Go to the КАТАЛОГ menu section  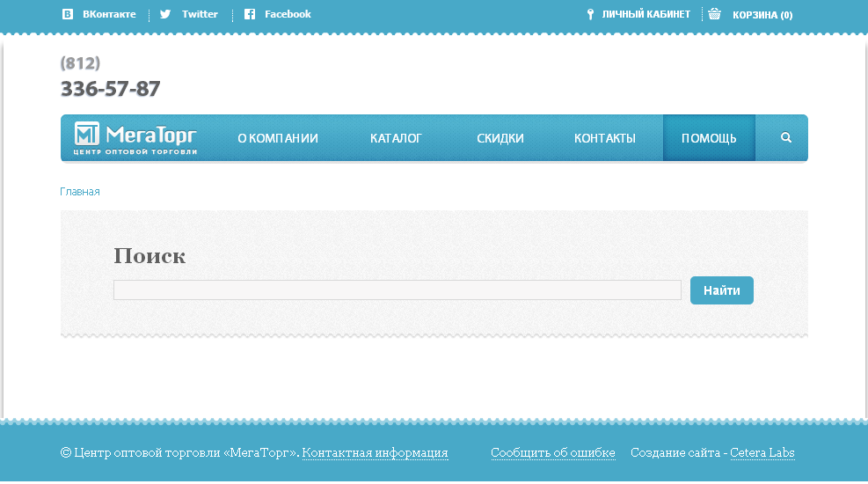396,139
